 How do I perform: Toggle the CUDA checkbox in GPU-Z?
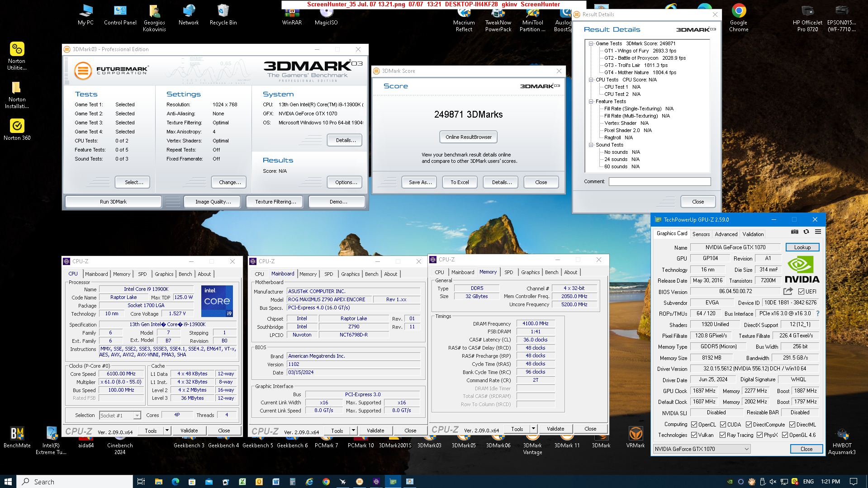coord(723,424)
